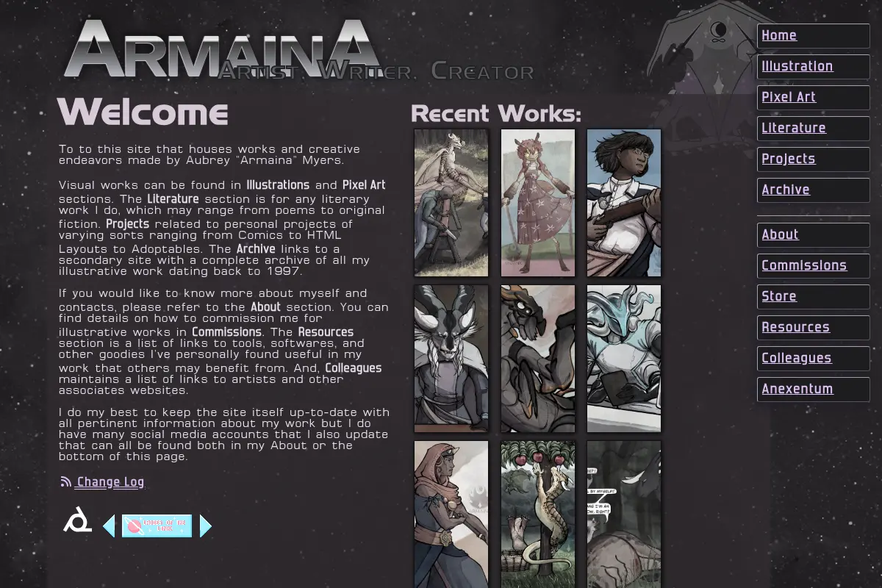This screenshot has height=588, width=882.
Task: Go to previous webring site with left arrow
Action: tap(109, 526)
